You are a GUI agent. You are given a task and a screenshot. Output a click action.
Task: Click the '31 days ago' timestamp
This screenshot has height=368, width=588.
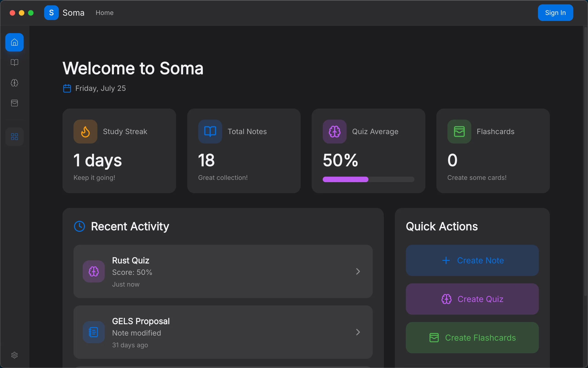(x=130, y=345)
